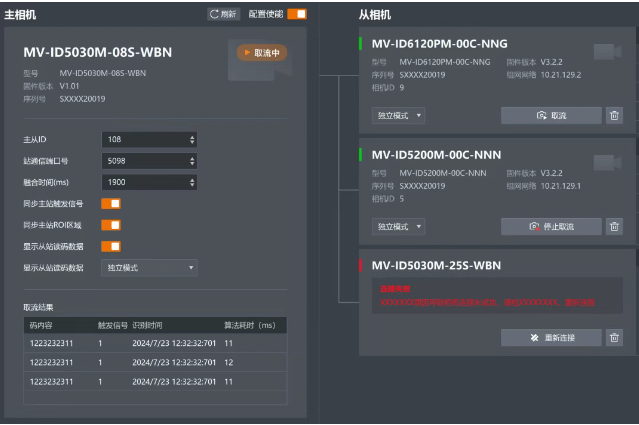Click the 取流中 streaming status badge
Viewport: 639px width, 425px height.
(262, 53)
